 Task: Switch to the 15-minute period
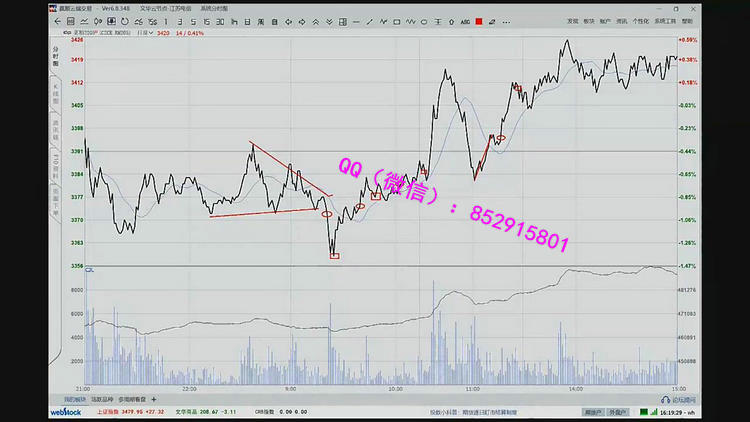(206, 21)
